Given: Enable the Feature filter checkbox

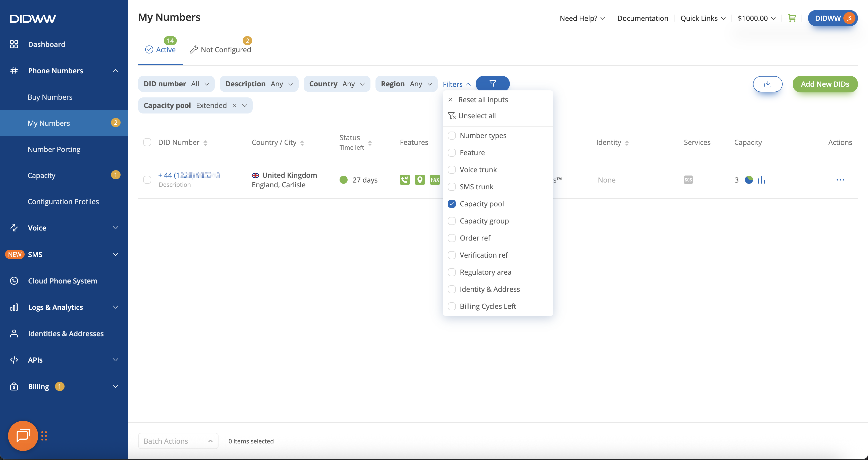Looking at the screenshot, I should (452, 153).
